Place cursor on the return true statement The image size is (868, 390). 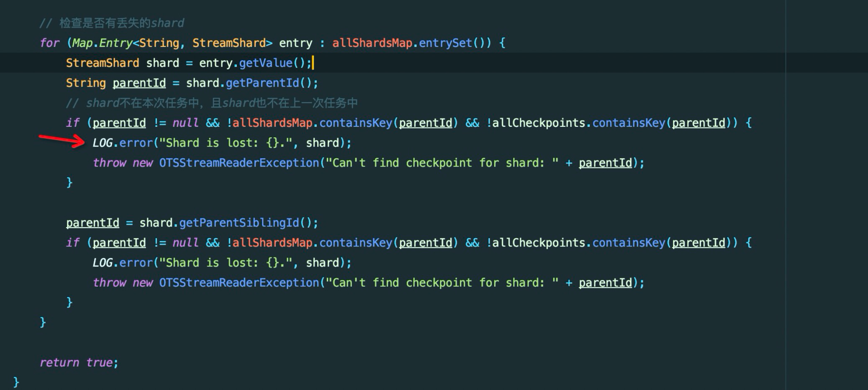[78, 362]
